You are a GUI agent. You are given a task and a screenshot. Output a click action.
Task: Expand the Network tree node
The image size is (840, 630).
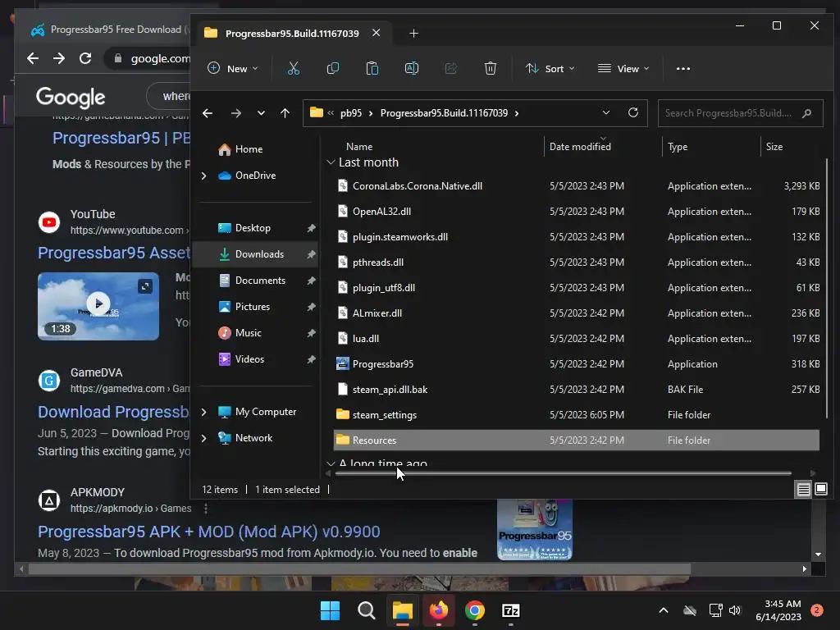click(203, 438)
